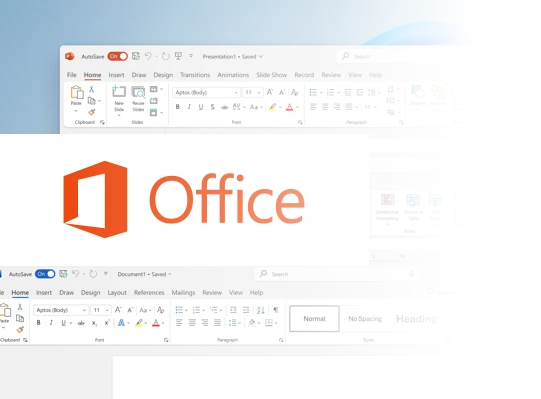541x399 pixels.
Task: Click Bullets list icon in PowerPoint
Action: pos(313,92)
